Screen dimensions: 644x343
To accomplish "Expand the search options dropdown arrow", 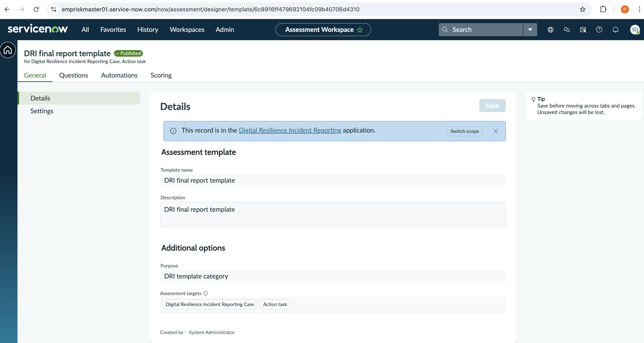I will pos(530,29).
